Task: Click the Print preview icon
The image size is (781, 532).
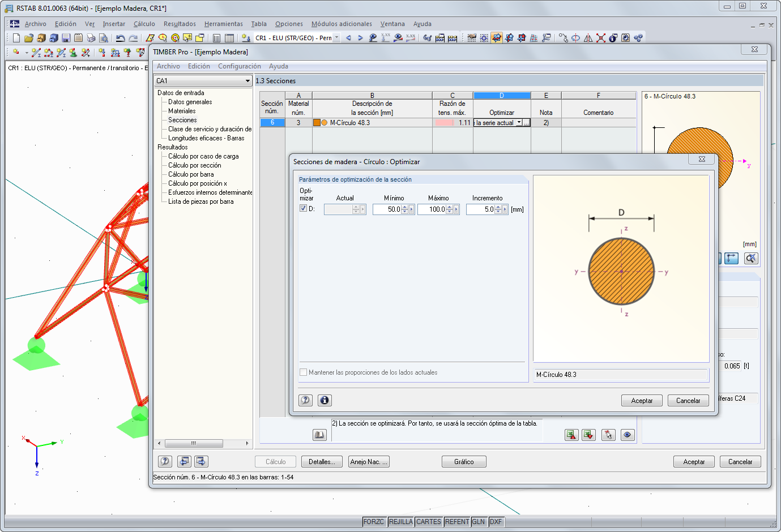Action: pyautogui.click(x=103, y=38)
